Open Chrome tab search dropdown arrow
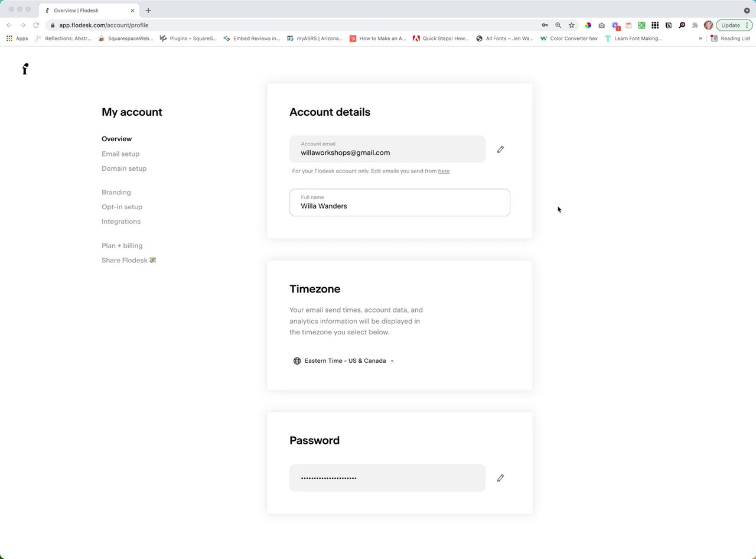Screen dimensions: 756x559 point(747,11)
